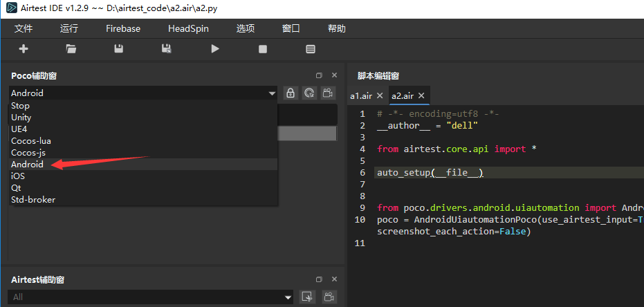Click the new script plus icon
This screenshot has width=644, height=307.
point(24,49)
